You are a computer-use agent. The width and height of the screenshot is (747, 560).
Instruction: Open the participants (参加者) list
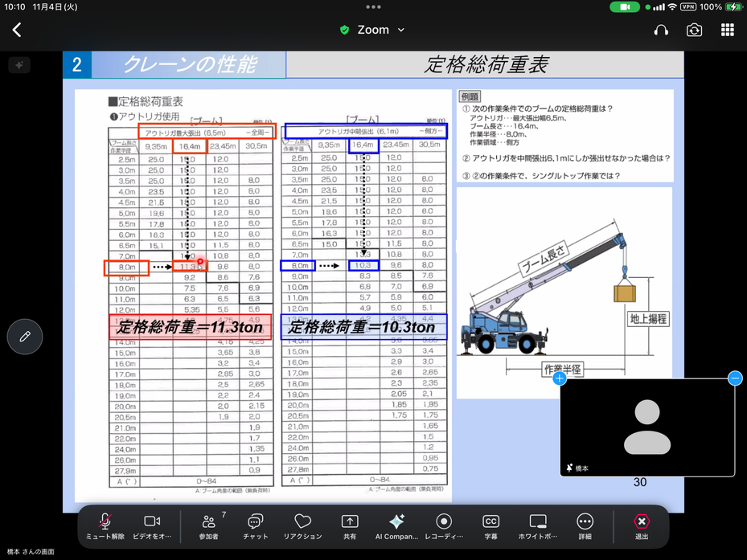(x=208, y=525)
